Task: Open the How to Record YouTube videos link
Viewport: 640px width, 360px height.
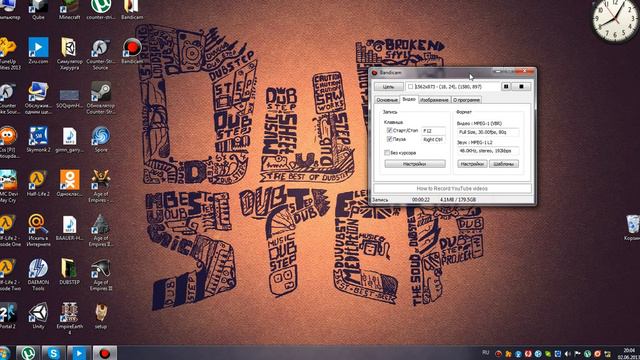Action: (x=452, y=189)
